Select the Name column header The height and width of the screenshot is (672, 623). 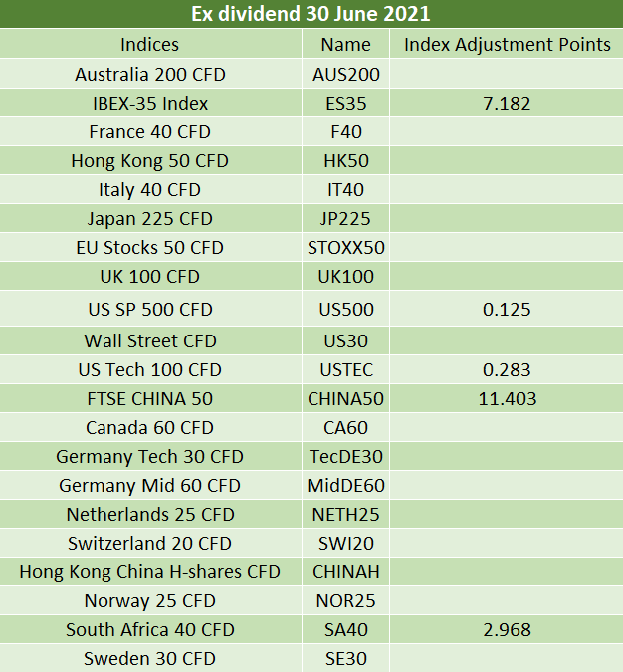[345, 45]
